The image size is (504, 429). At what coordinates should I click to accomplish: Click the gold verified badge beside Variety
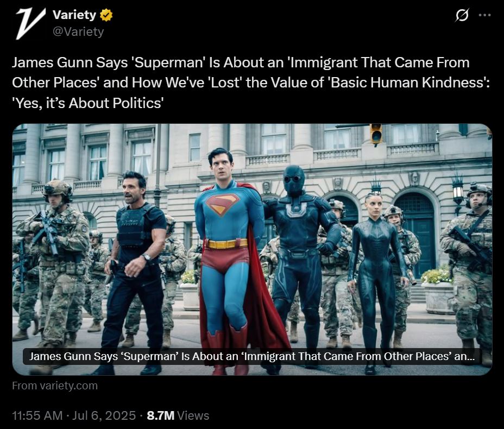click(x=106, y=15)
